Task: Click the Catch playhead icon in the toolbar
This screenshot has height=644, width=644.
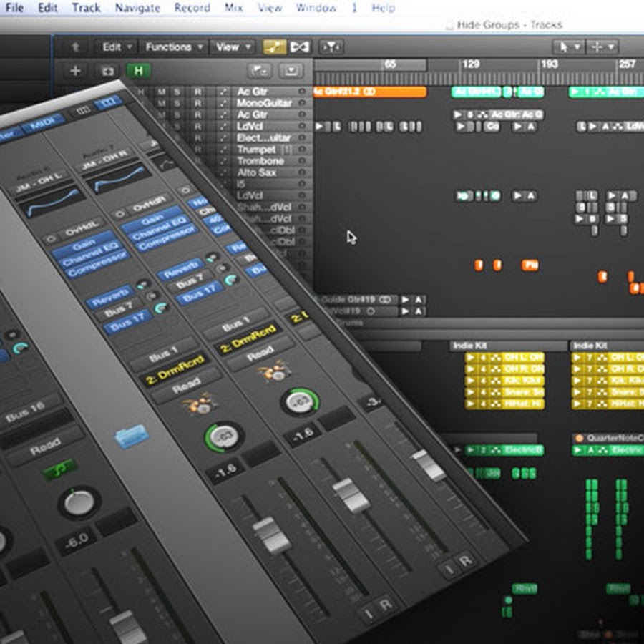Action: [x=331, y=47]
